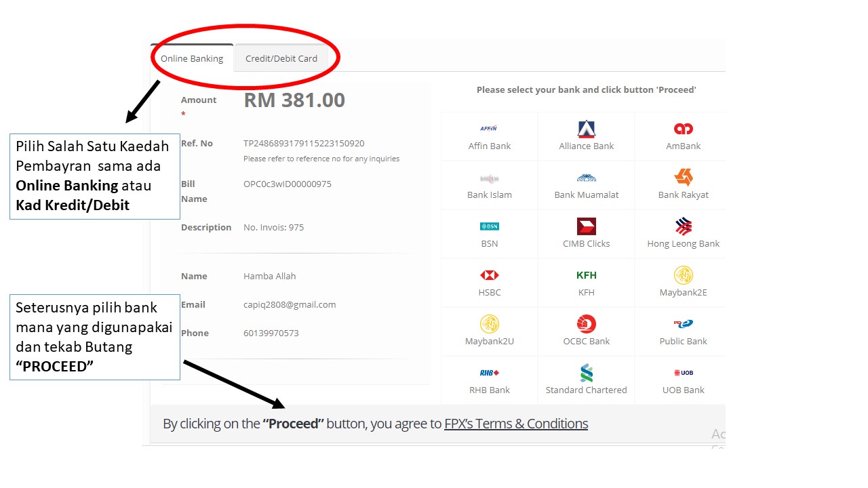Select the Alliance Bank logo

[587, 129]
